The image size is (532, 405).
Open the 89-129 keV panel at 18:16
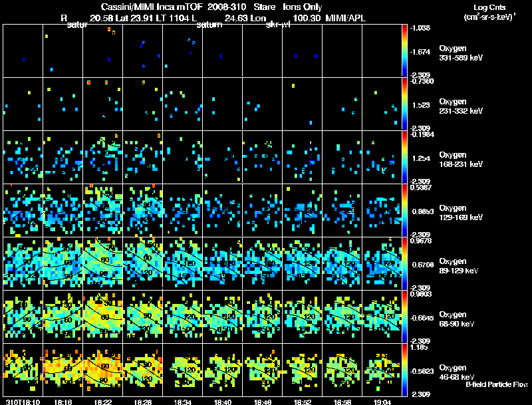[x=63, y=263]
